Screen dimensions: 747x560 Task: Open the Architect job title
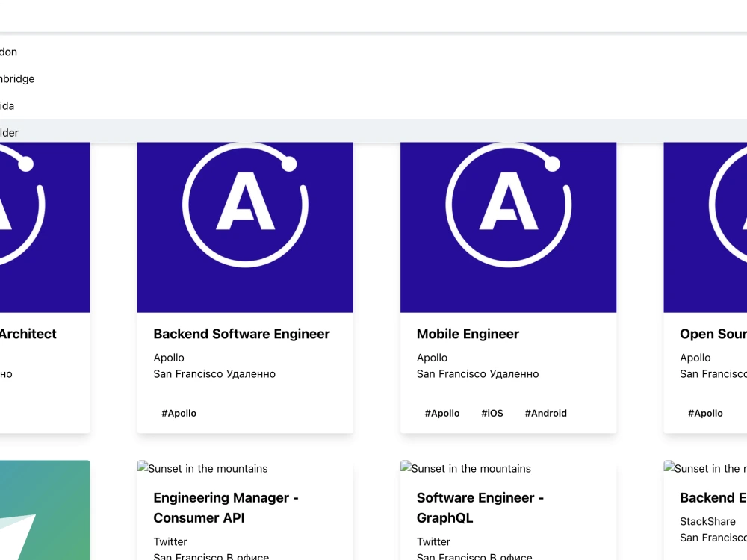click(28, 334)
